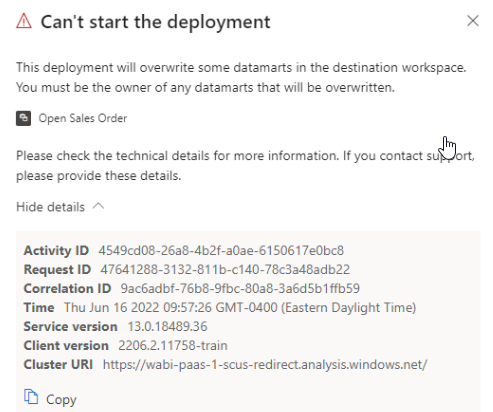The image size is (493, 412).
Task: Click the Can't start the deployment title
Action: (155, 22)
